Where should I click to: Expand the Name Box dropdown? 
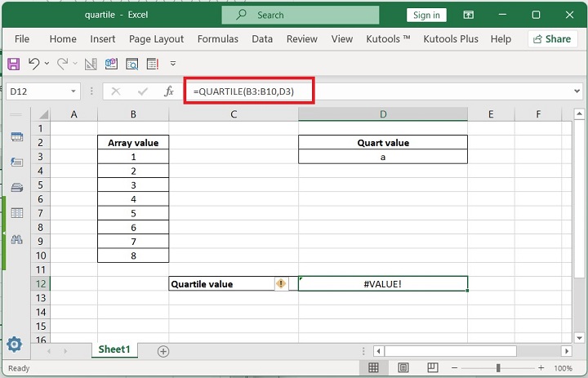pyautogui.click(x=74, y=92)
